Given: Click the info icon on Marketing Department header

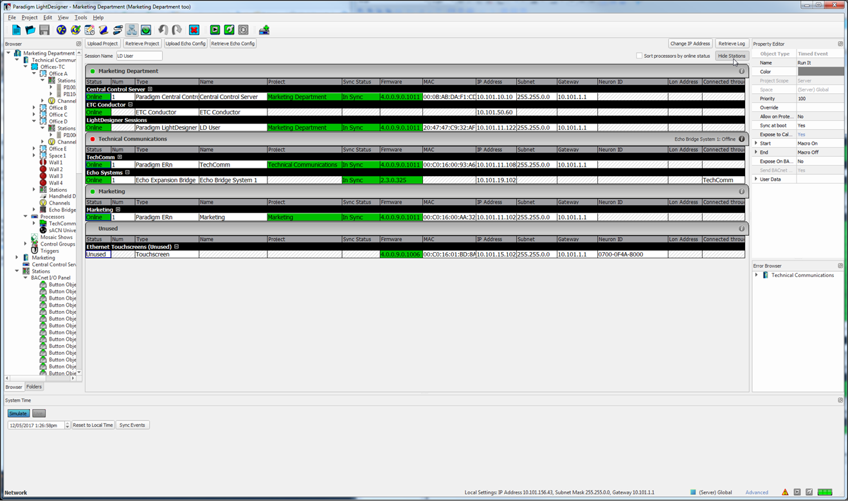Looking at the screenshot, I should [x=741, y=71].
